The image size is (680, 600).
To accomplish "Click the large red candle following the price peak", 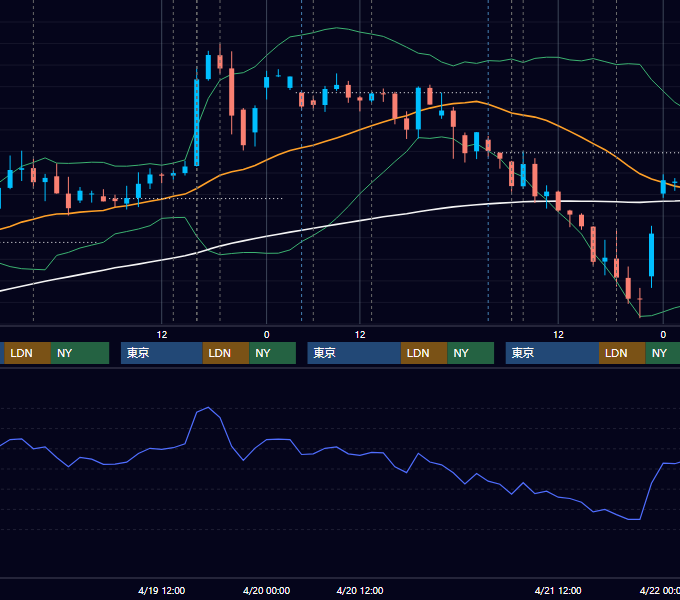I will click(x=232, y=91).
